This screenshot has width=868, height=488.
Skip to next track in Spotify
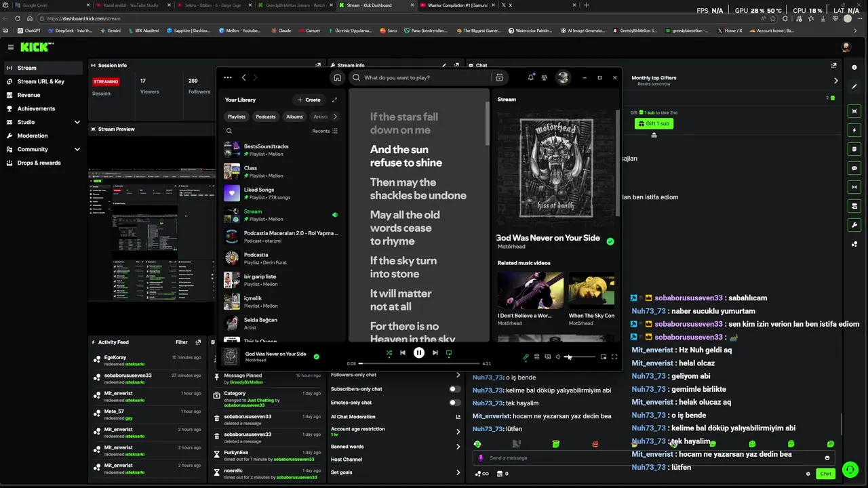435,353
